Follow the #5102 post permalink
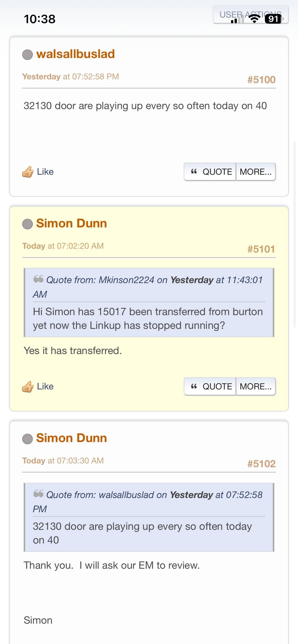 262,464
